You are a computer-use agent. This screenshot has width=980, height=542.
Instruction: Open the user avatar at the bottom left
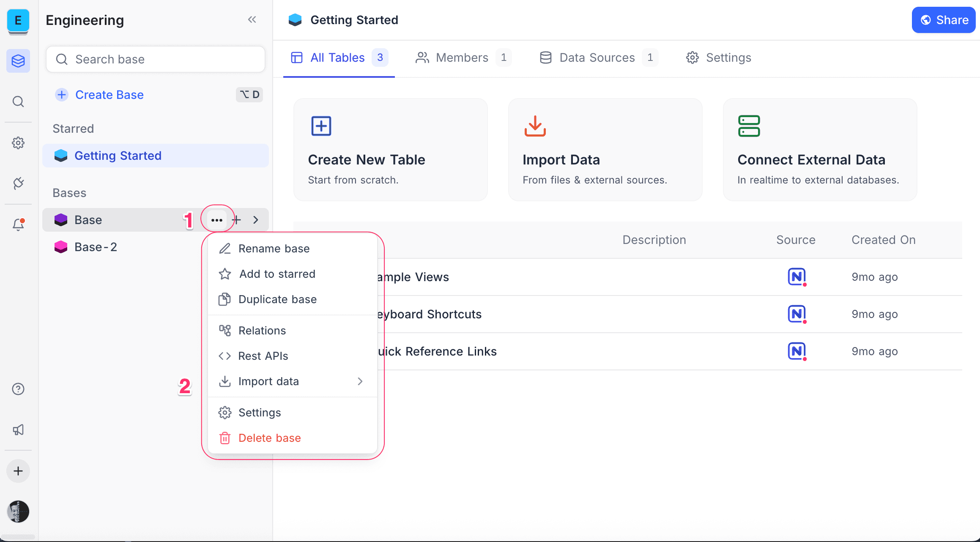[x=18, y=512]
